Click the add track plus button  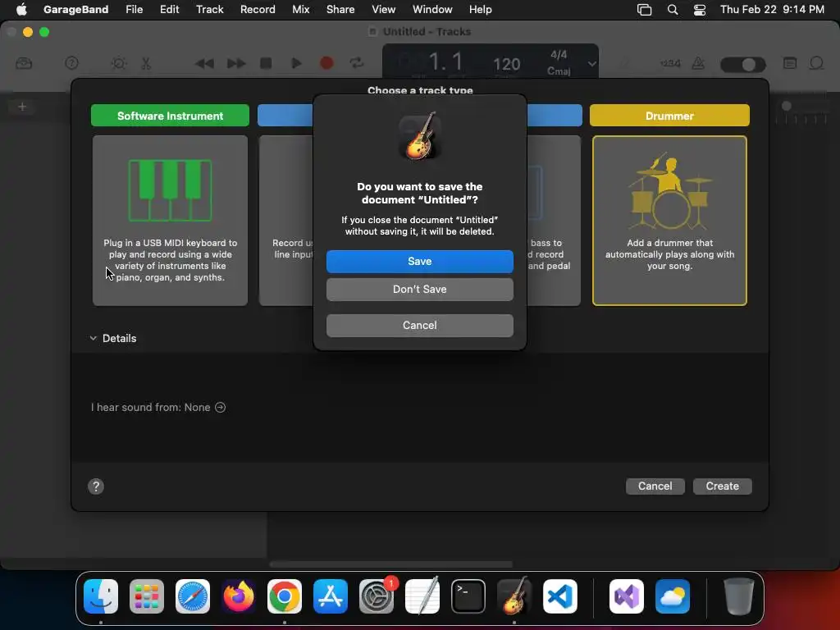pos(22,107)
